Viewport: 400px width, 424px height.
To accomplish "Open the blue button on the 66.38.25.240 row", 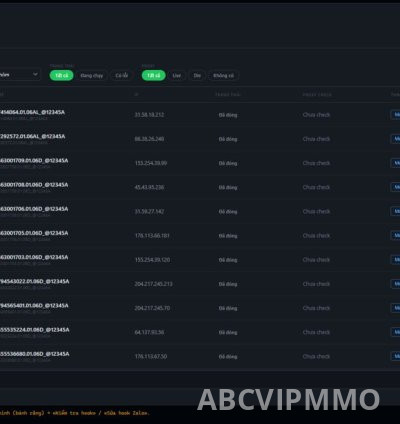I will coord(395,139).
